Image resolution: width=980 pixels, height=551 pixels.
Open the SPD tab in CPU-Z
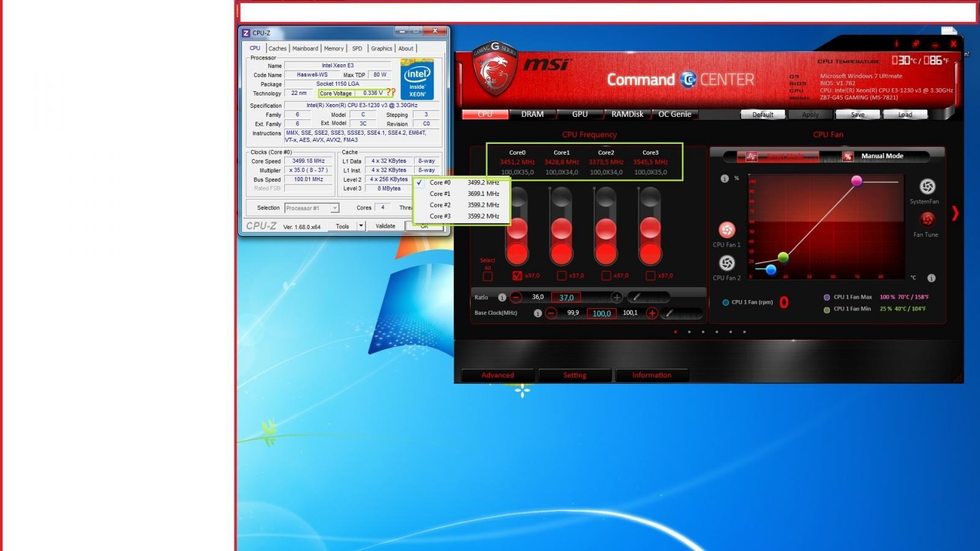[357, 48]
